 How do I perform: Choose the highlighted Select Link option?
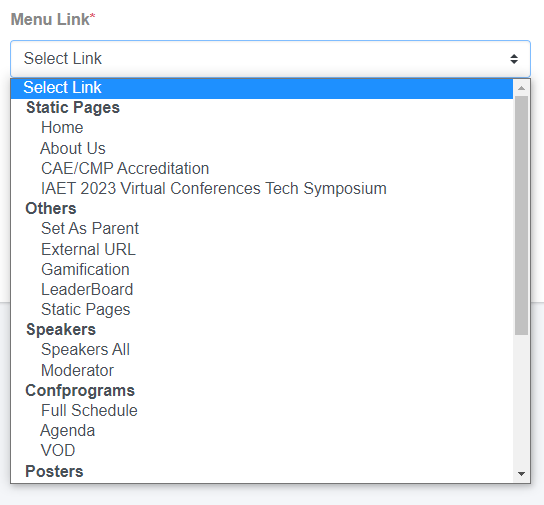tap(262, 88)
